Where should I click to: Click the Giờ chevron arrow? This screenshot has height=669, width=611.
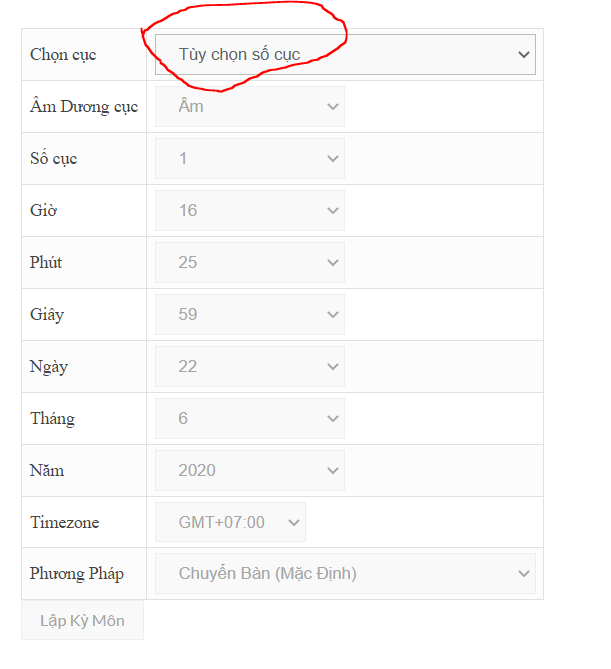[333, 210]
